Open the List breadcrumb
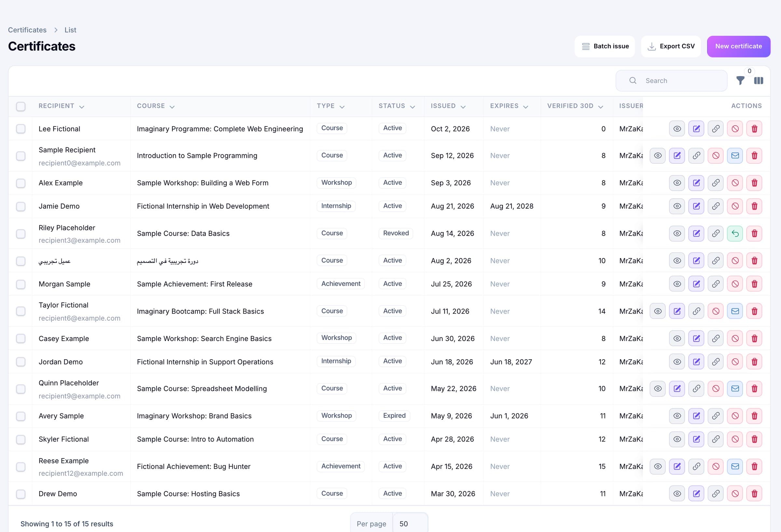The image size is (781, 532). click(70, 30)
